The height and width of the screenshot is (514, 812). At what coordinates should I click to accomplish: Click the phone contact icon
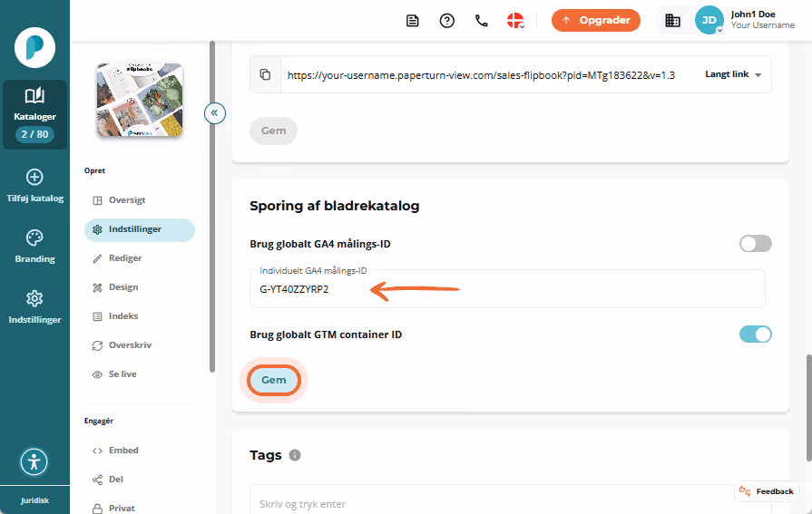(x=482, y=21)
